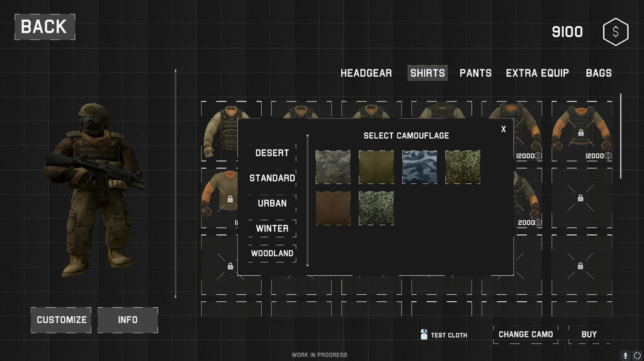Pick the solid olive green swatch
The height and width of the screenshot is (361, 644).
click(376, 167)
